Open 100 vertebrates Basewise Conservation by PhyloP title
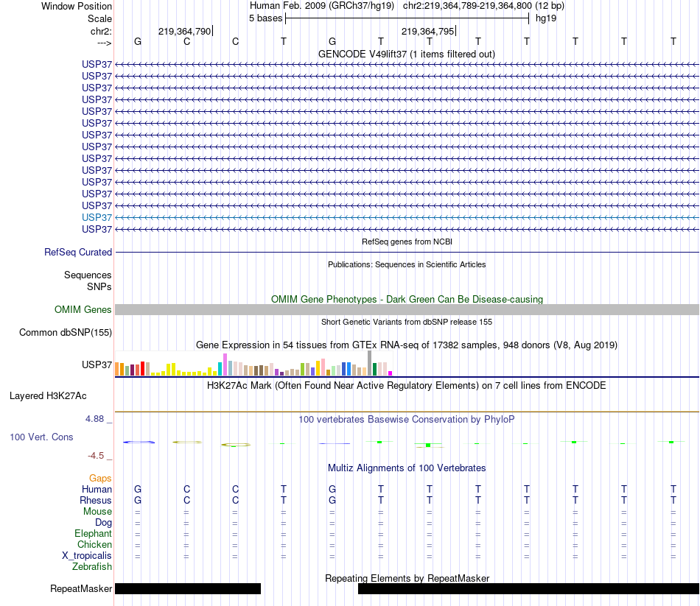Viewport: 700px width, 606px height. tap(407, 420)
